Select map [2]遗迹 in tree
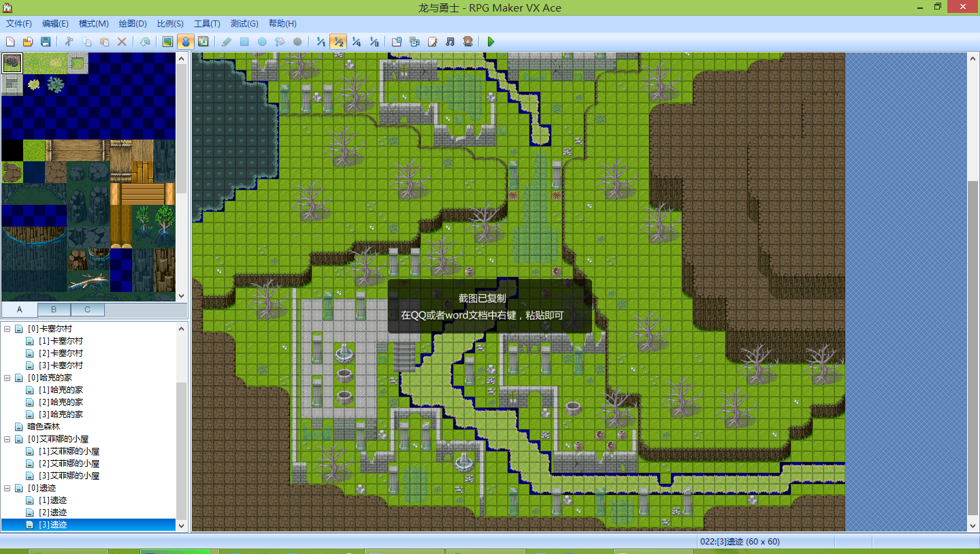Image resolution: width=980 pixels, height=554 pixels. click(x=52, y=512)
